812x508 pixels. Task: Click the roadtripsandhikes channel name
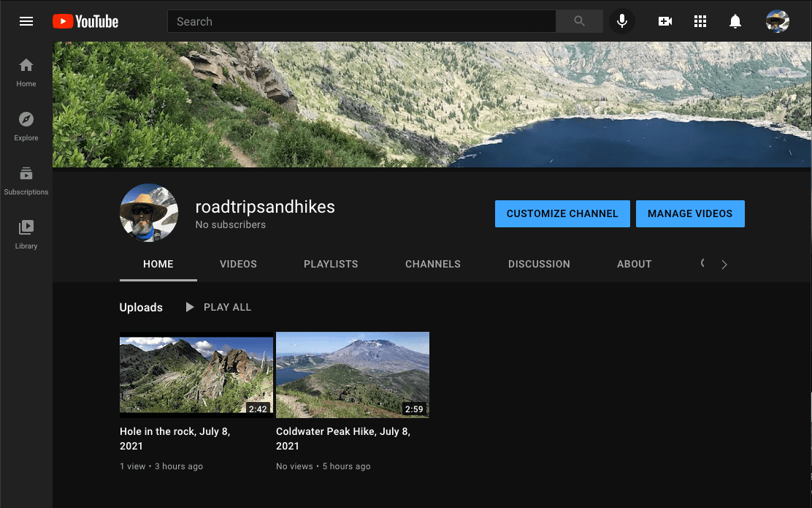pos(265,207)
